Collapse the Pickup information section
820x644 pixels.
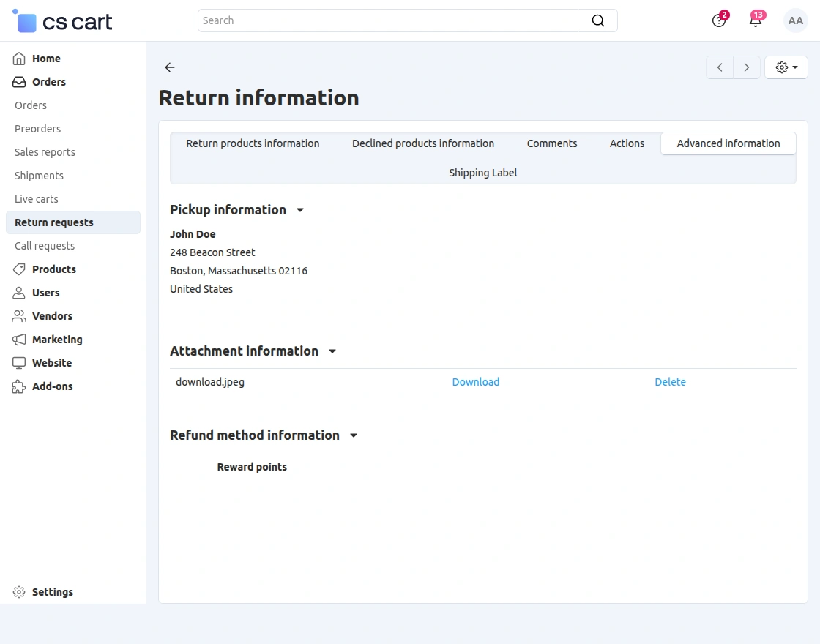pos(299,210)
